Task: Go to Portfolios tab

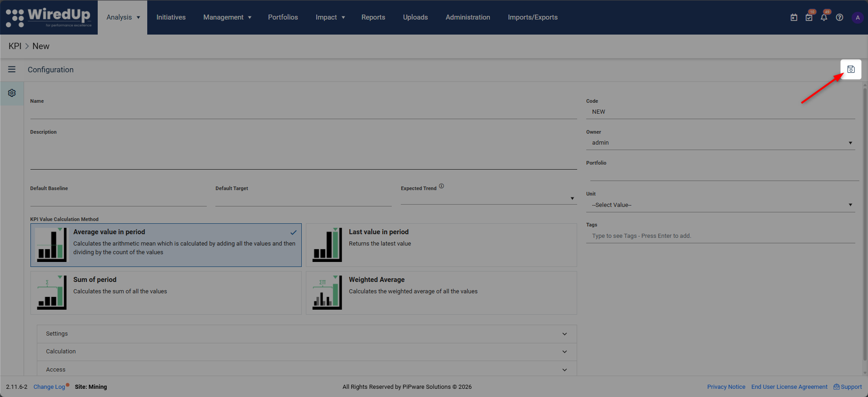Action: [283, 17]
